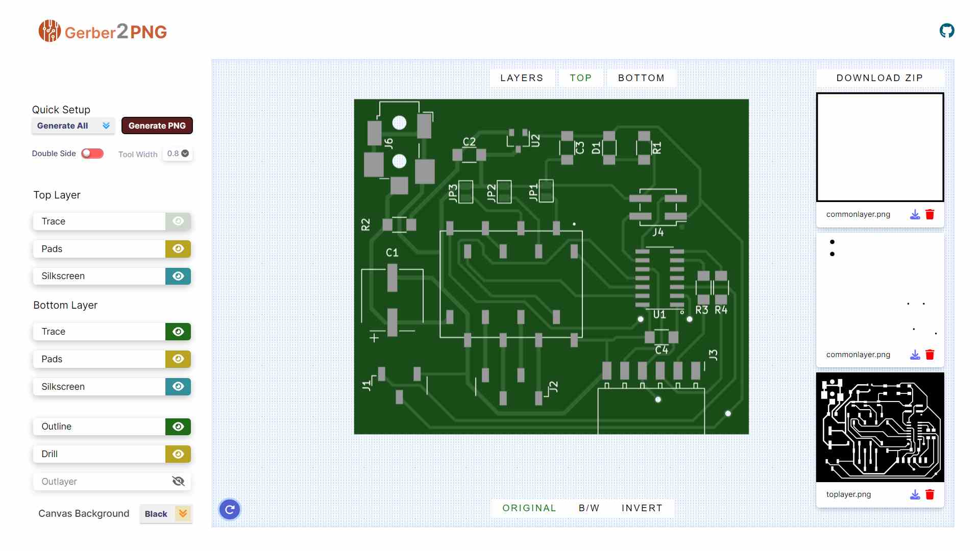Show the Top Layer Trace
This screenshot has width=980, height=551.
point(178,221)
